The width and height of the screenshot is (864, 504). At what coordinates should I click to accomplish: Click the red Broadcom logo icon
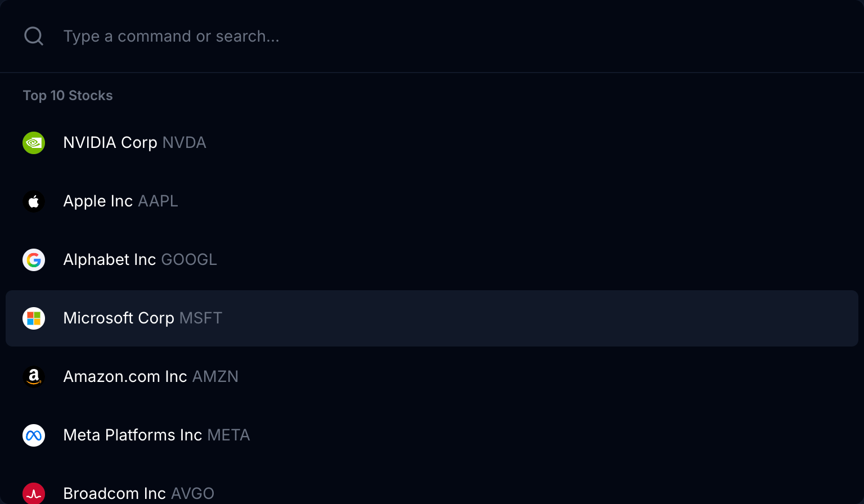(34, 493)
